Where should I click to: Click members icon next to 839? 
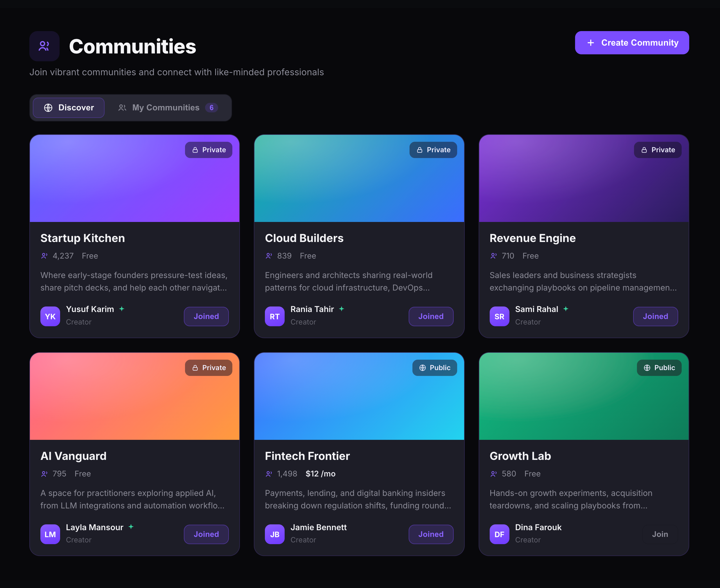point(269,256)
